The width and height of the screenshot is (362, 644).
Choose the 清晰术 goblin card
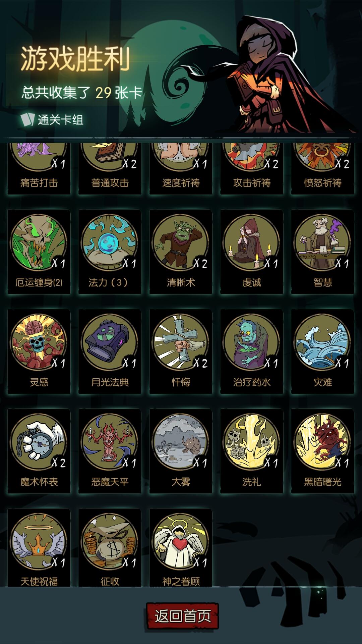click(x=181, y=252)
